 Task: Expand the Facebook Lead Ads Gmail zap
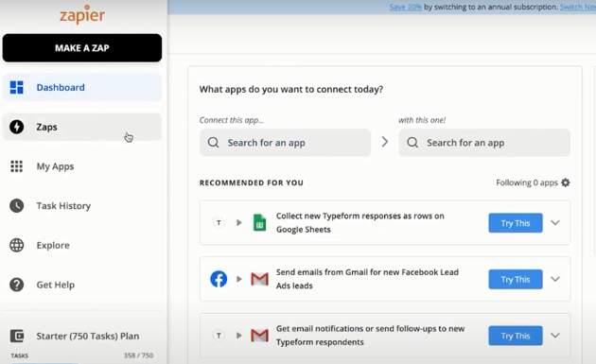click(x=555, y=279)
